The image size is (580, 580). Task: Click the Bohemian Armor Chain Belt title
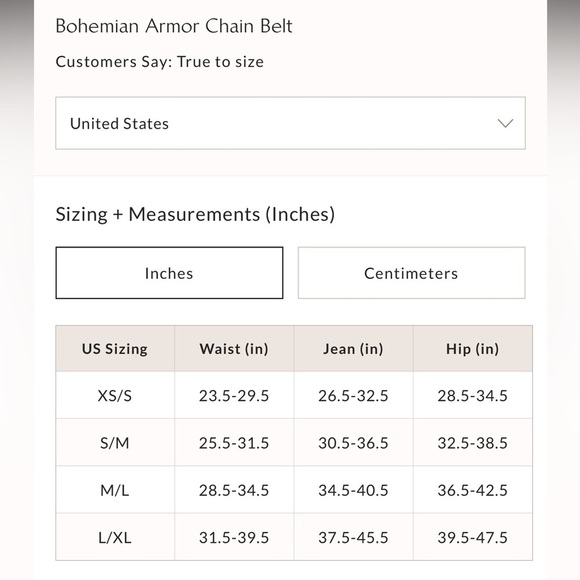(x=174, y=26)
